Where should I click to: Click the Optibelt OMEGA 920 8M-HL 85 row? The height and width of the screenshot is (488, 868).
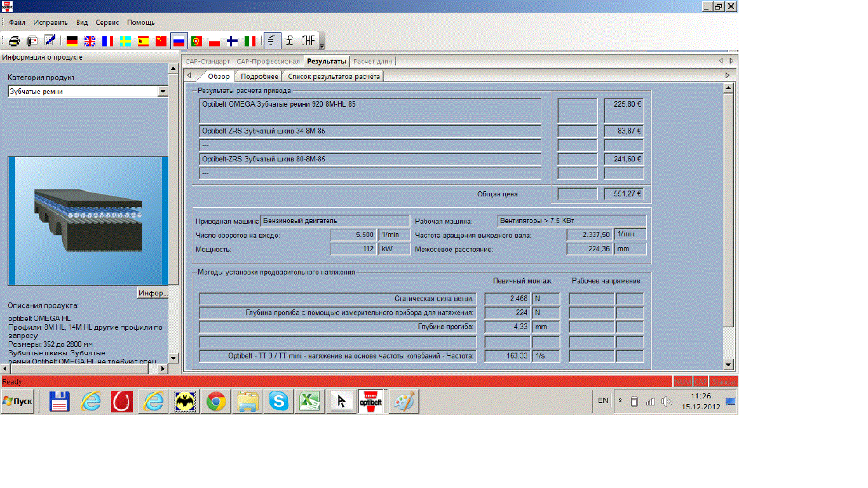tap(370, 111)
